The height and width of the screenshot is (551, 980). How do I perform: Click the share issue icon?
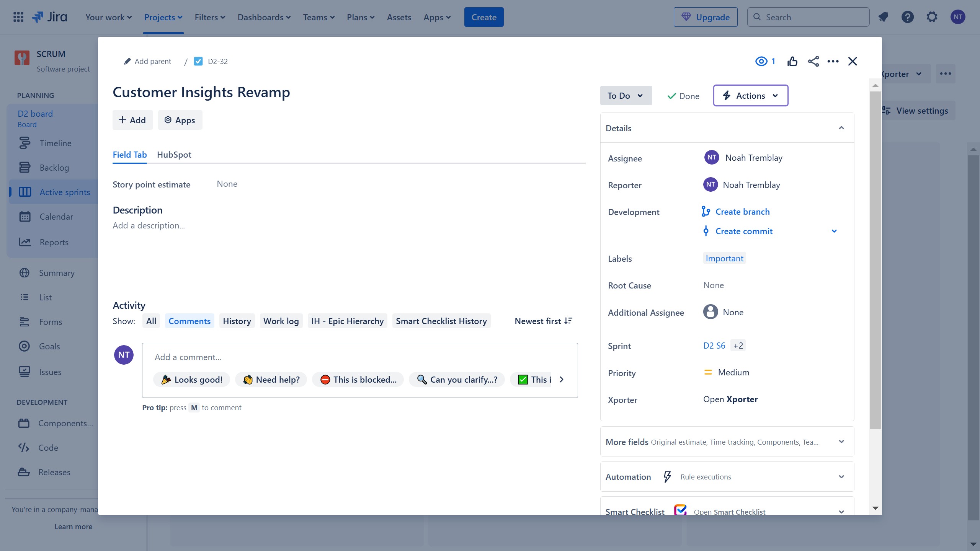(x=813, y=61)
